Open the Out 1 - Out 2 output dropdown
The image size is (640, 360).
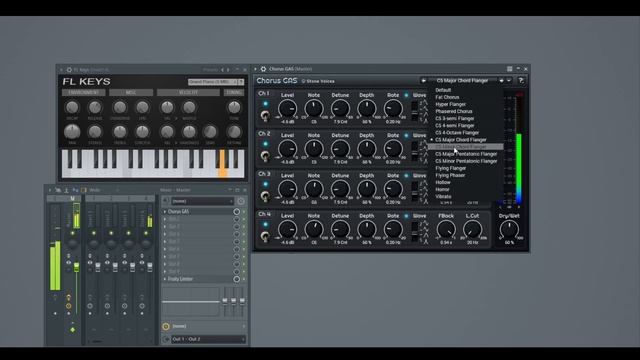click(208, 339)
